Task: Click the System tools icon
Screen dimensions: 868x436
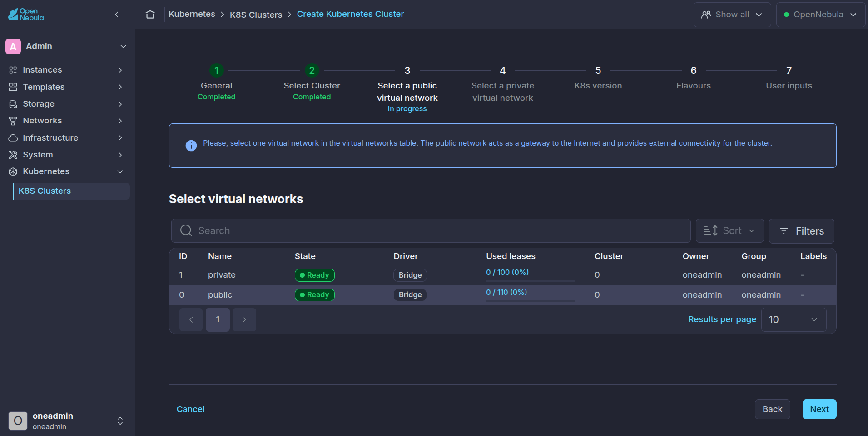Action: click(13, 155)
